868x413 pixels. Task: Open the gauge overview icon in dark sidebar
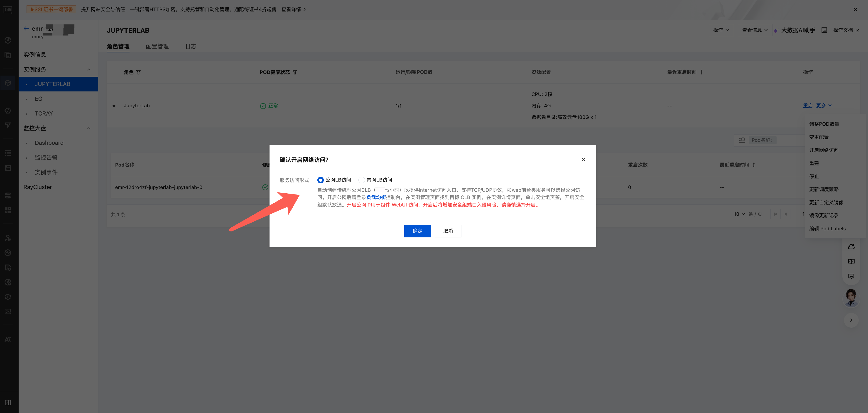pos(8,40)
